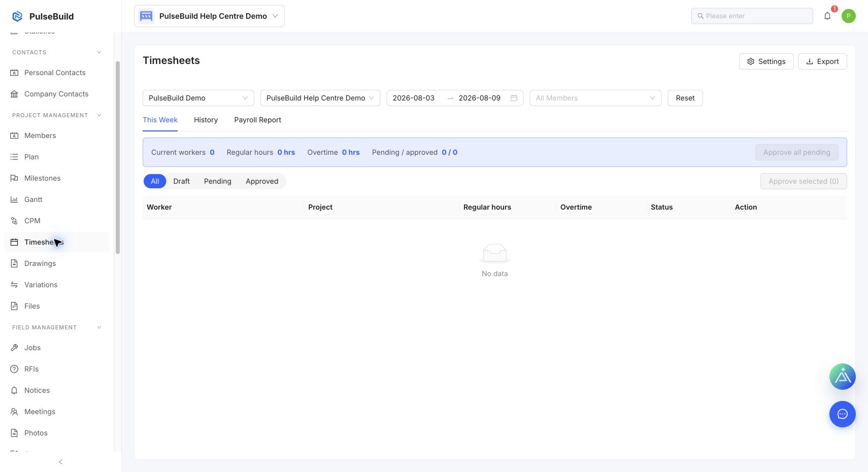The height and width of the screenshot is (472, 868).
Task: Click the Variations arrows icon
Action: (x=14, y=285)
